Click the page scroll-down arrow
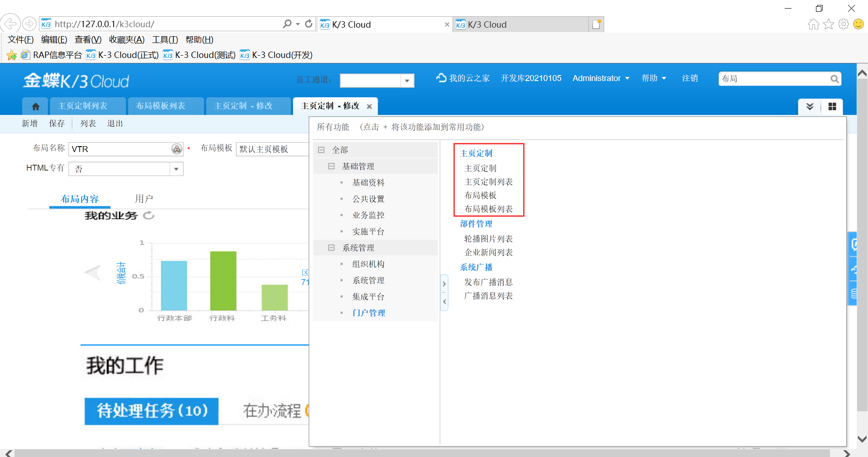 862,439
